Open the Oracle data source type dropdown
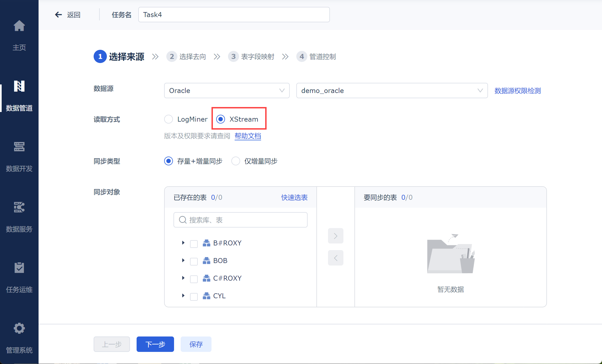The width and height of the screenshot is (602, 364). [x=227, y=91]
